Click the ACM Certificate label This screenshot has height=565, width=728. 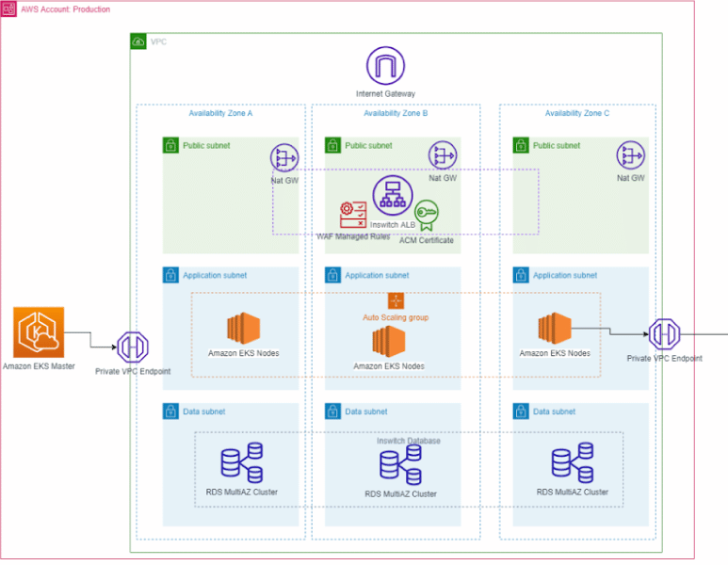click(x=427, y=240)
